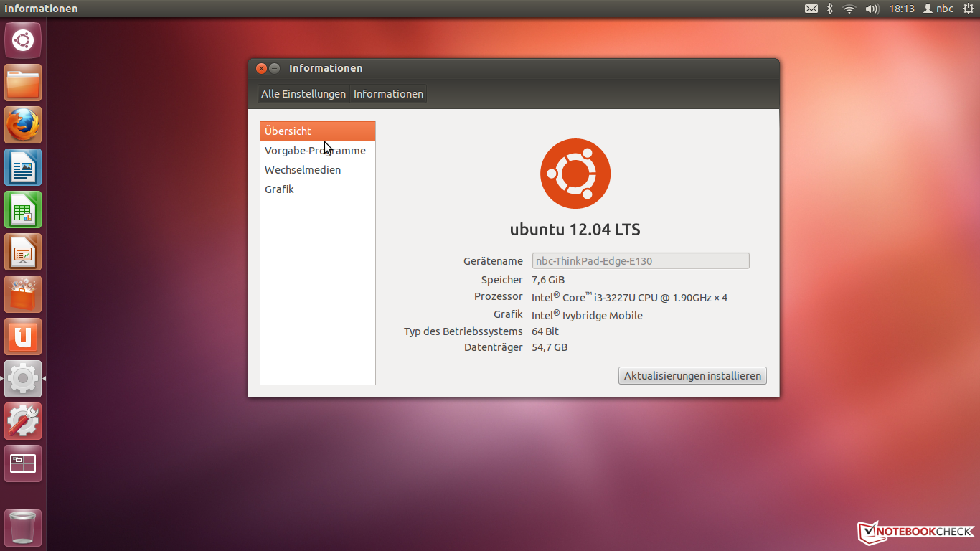Click the orange Ubuntu logo image
980x551 pixels.
[575, 174]
